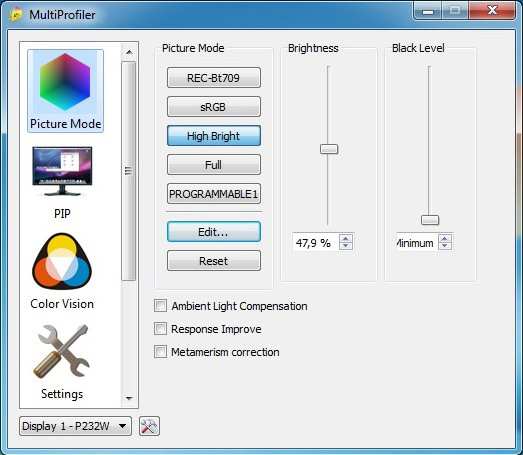
Task: Click the sidebar scroll down arrow
Action: click(x=129, y=399)
